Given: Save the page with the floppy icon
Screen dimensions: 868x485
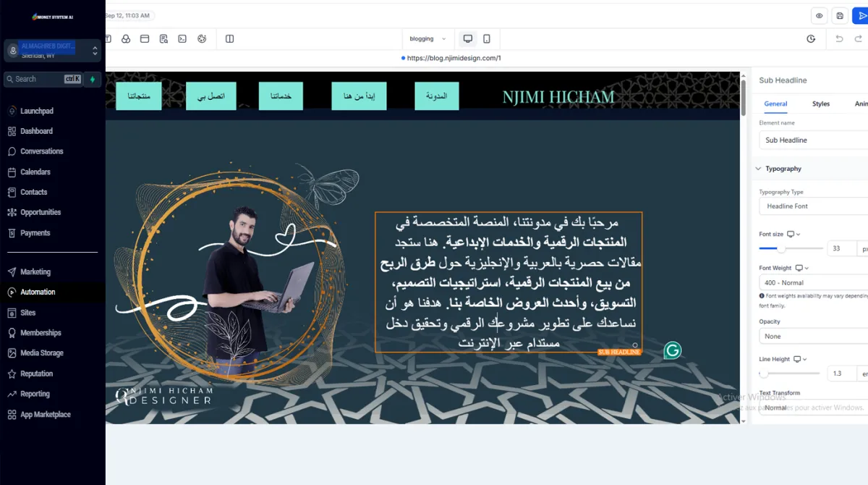Looking at the screenshot, I should coord(840,16).
